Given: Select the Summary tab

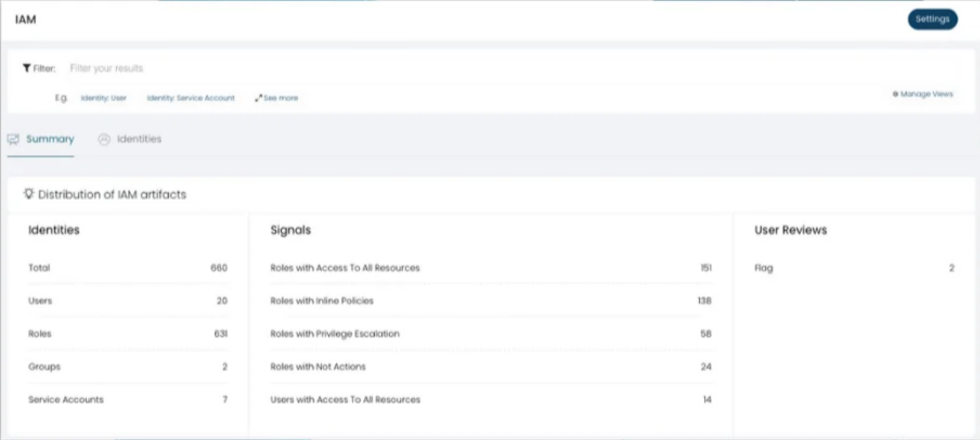Looking at the screenshot, I should tap(49, 139).
